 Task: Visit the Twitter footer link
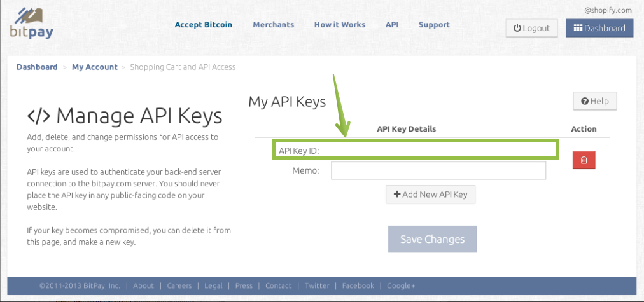tap(317, 285)
